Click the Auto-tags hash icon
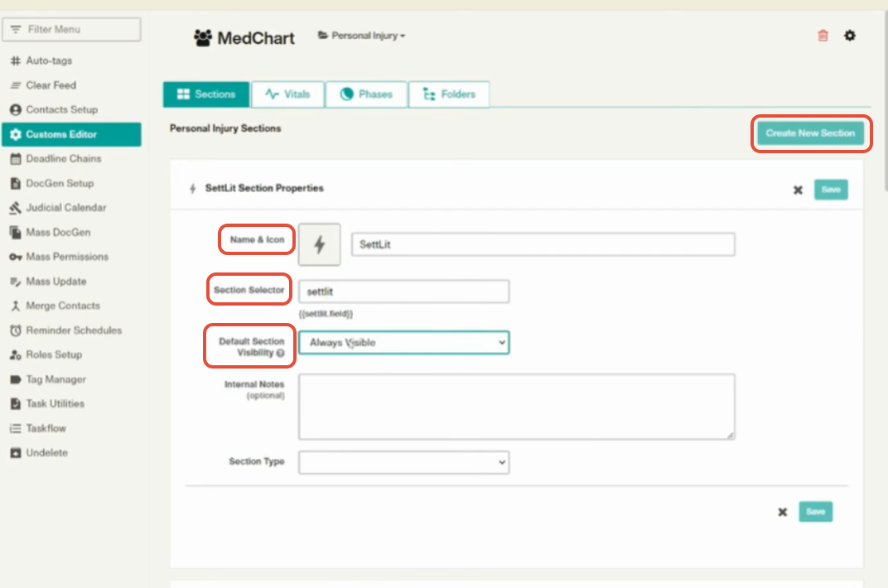 pos(15,60)
